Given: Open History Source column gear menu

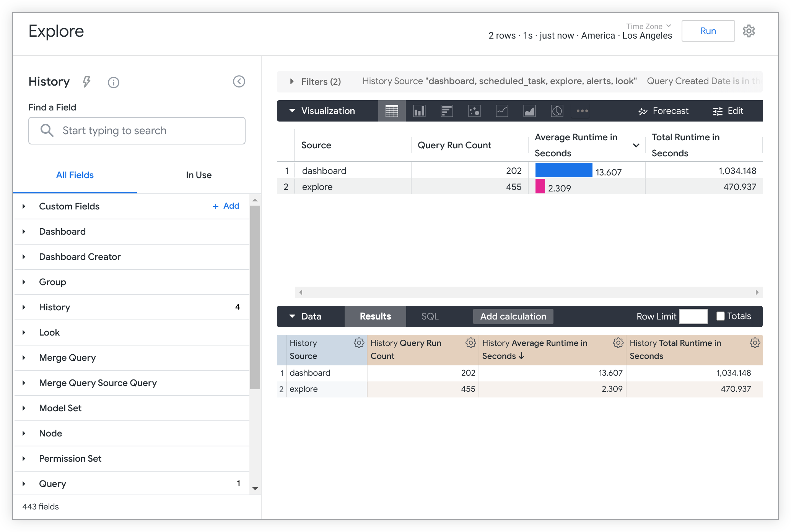Looking at the screenshot, I should 359,343.
